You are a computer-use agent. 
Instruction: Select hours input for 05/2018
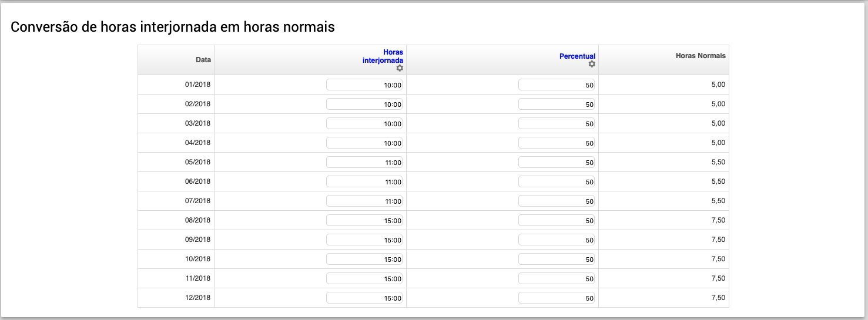[x=364, y=162]
